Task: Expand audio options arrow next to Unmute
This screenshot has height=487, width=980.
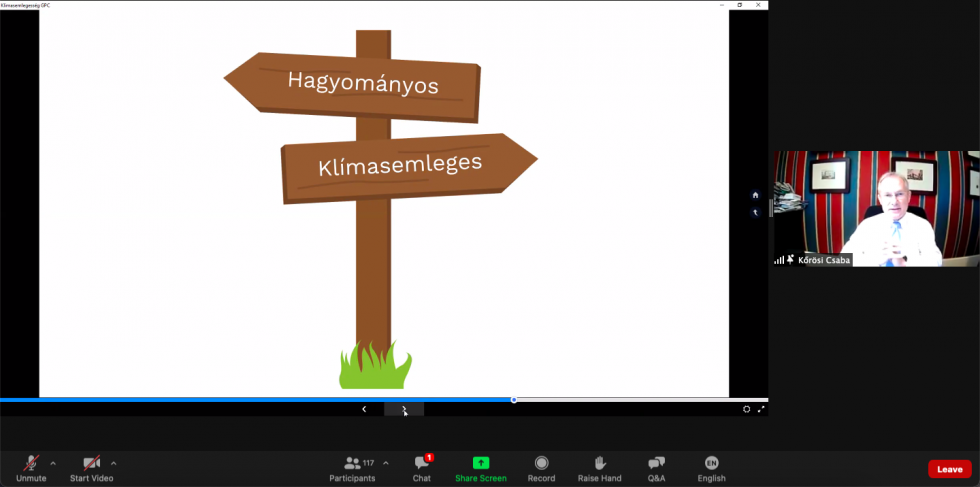Action: [53, 463]
